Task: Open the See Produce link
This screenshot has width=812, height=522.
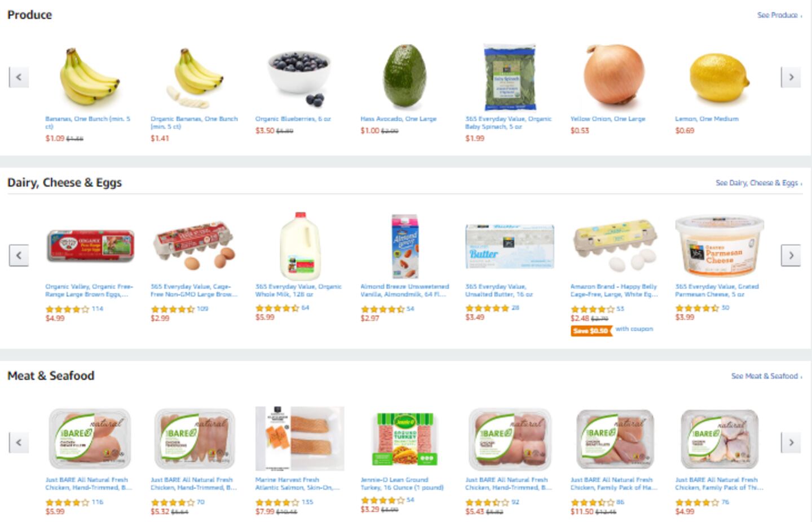Action: [779, 15]
